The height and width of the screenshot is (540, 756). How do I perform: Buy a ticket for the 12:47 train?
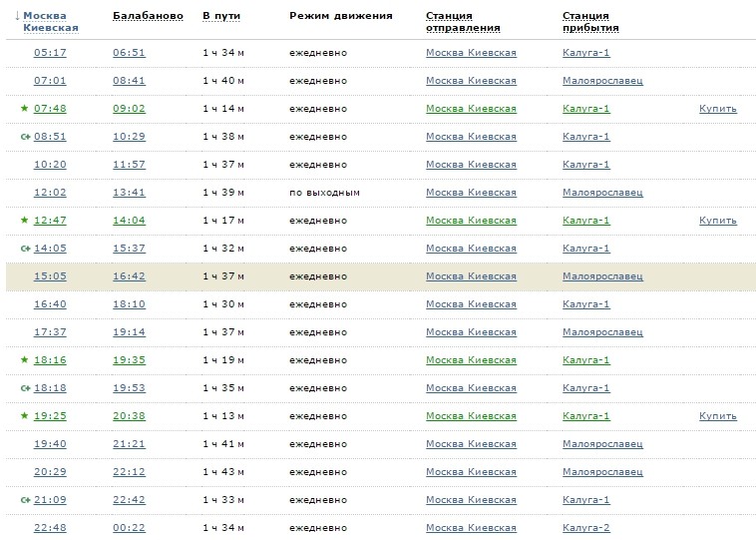pyautogui.click(x=717, y=220)
